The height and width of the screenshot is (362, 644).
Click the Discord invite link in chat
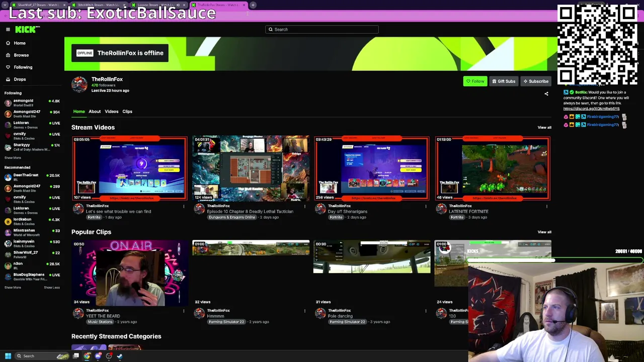click(591, 109)
